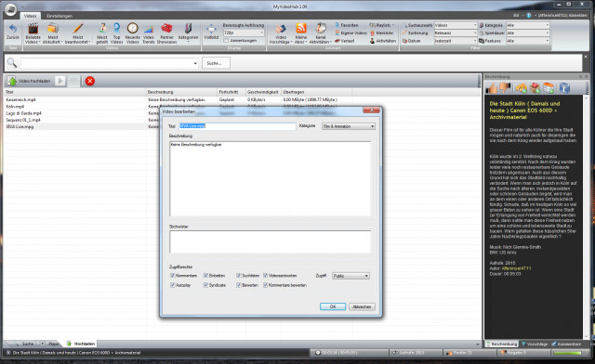This screenshot has height=364, width=595.
Task: Click Abbrechen in Video bearbeiten dialog
Action: coord(362,306)
